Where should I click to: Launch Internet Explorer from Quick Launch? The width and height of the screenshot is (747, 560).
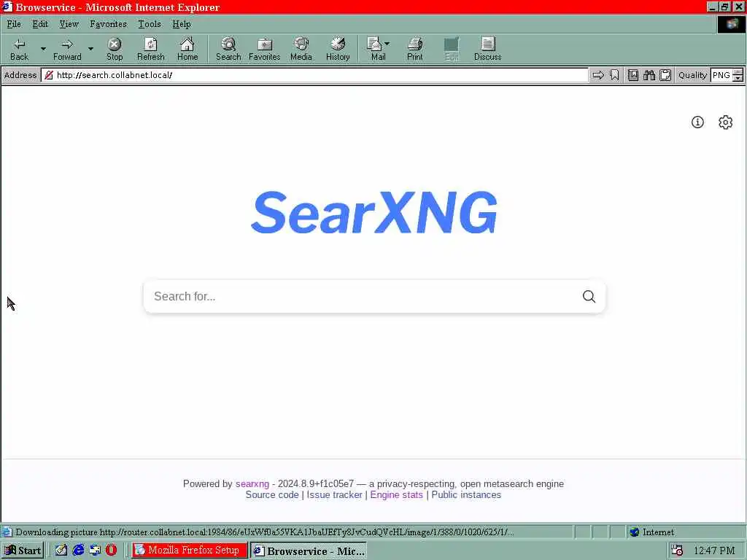(78, 550)
